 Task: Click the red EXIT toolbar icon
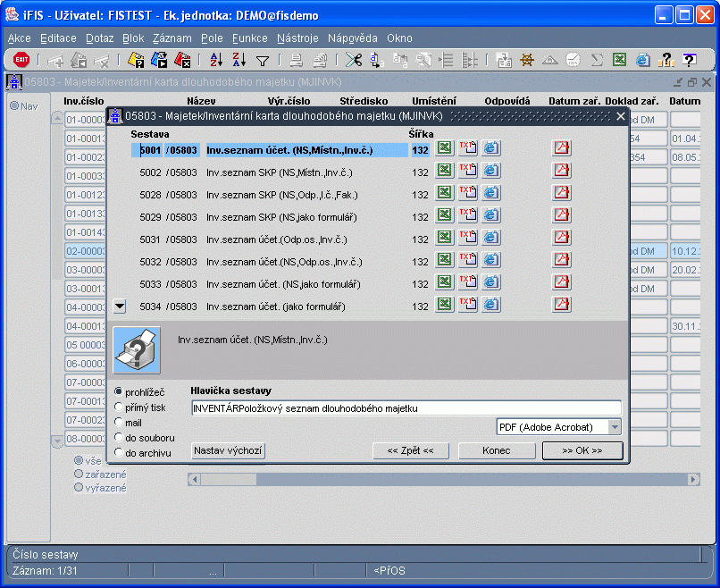(x=21, y=60)
